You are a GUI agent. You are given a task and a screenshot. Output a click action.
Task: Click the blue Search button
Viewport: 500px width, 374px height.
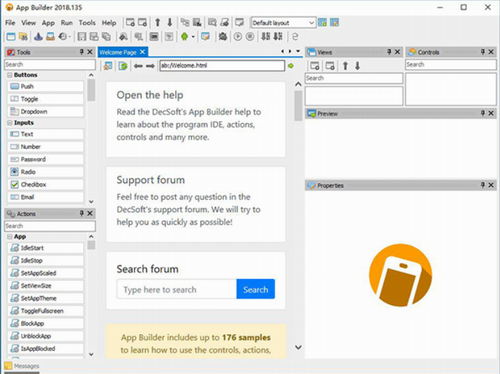click(x=256, y=289)
